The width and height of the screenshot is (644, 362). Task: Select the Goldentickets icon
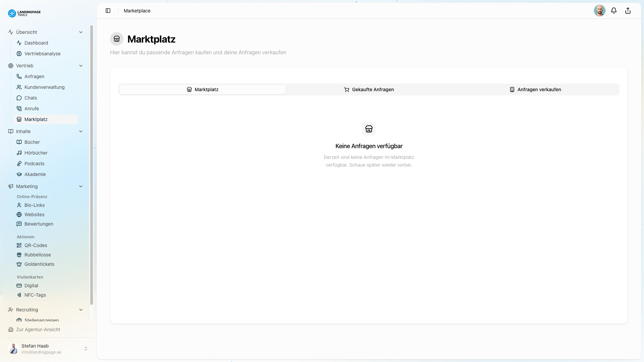(19, 264)
